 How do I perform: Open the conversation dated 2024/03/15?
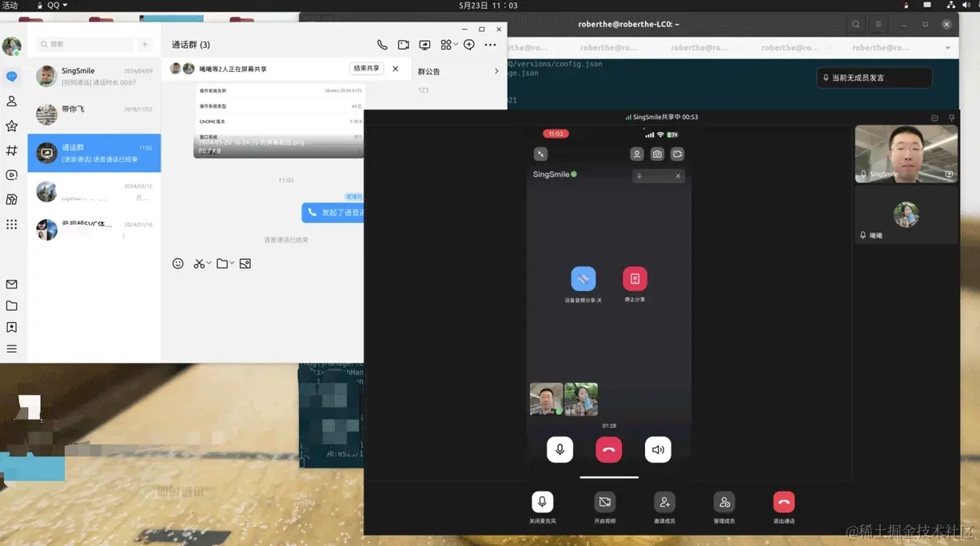tap(94, 192)
